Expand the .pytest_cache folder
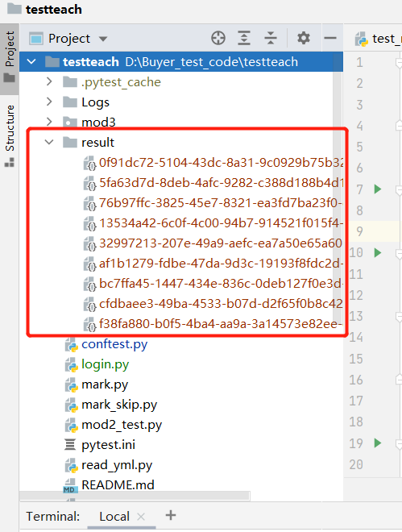The image size is (402, 532). tap(49, 81)
